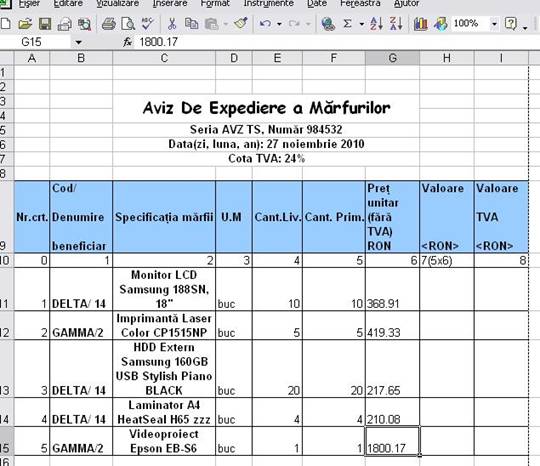Expand the AutoSum functions dropdown arrow

362,24
